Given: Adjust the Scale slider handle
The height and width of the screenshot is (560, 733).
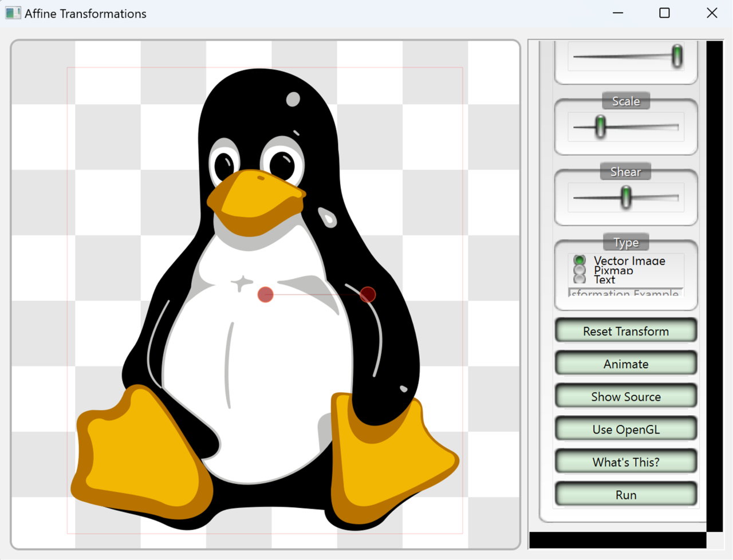Looking at the screenshot, I should [x=599, y=127].
